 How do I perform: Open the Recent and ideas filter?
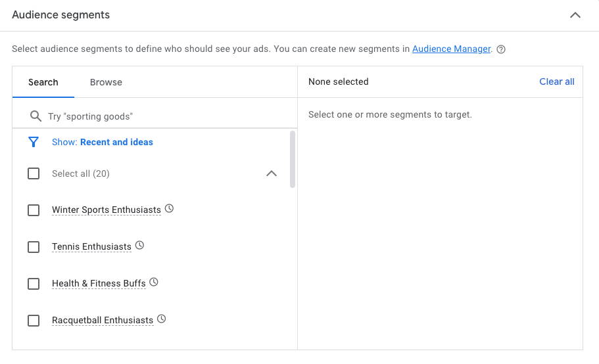coord(116,142)
